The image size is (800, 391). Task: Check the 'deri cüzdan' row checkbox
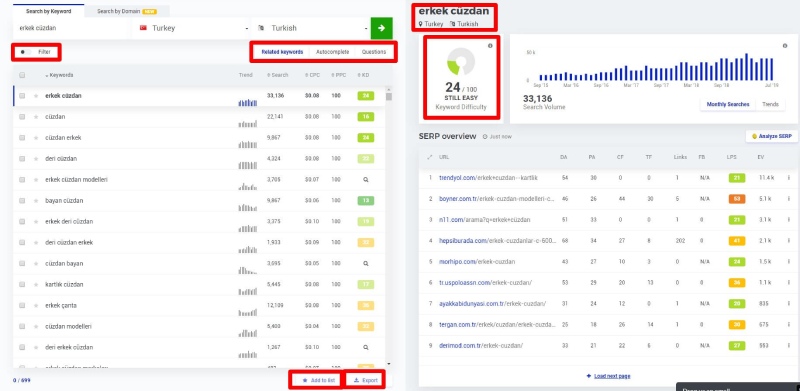coord(22,159)
